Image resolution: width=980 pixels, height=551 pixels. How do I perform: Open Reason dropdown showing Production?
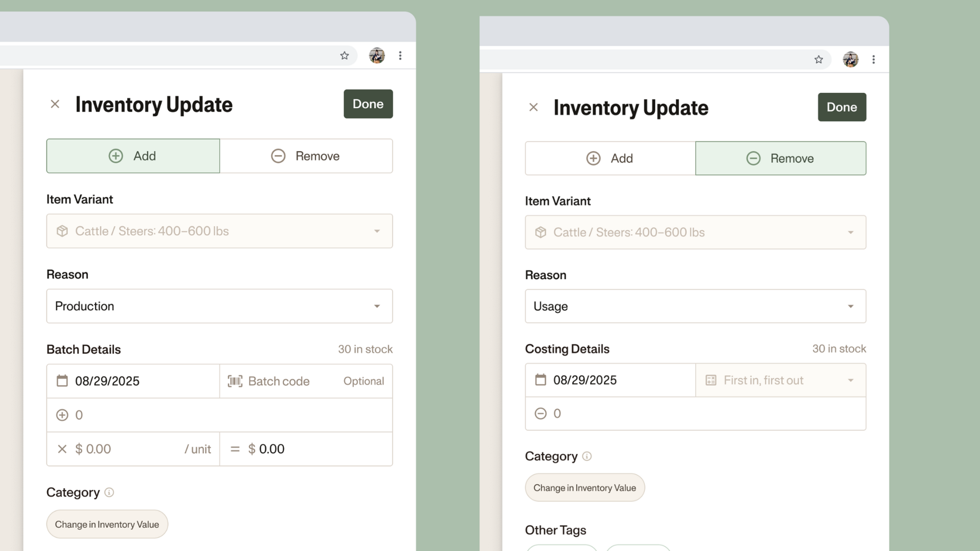[x=219, y=306]
